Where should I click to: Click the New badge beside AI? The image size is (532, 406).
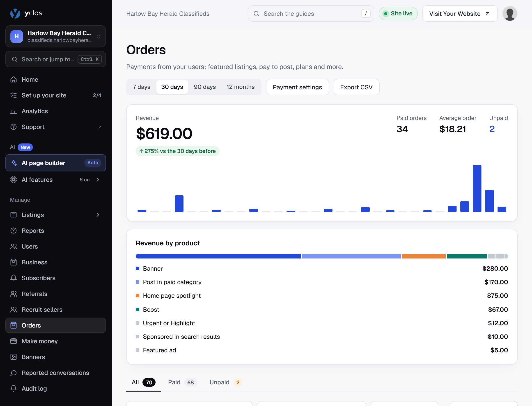point(25,147)
